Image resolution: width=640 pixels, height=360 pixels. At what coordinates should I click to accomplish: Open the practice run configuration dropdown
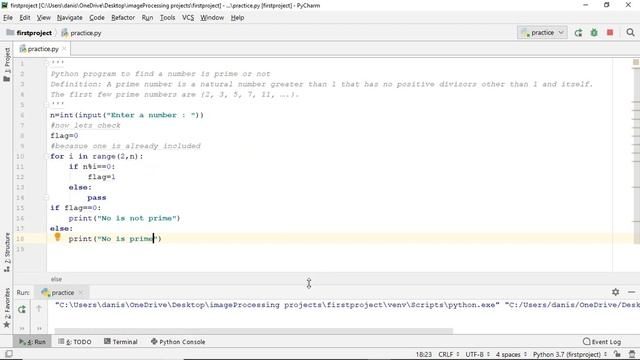542,33
